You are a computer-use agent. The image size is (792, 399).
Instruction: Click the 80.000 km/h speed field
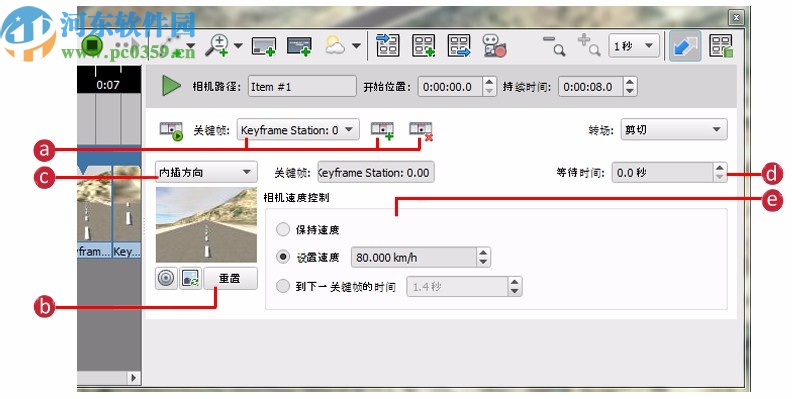414,257
